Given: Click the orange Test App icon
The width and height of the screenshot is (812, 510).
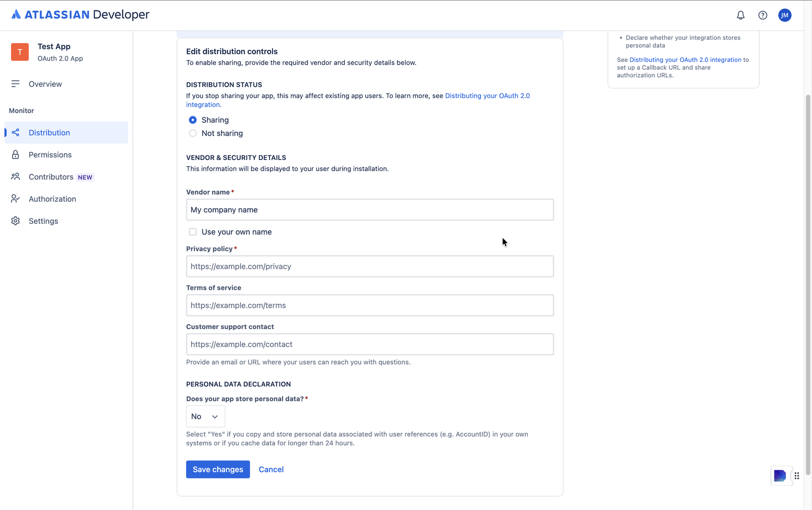Looking at the screenshot, I should click(x=20, y=52).
